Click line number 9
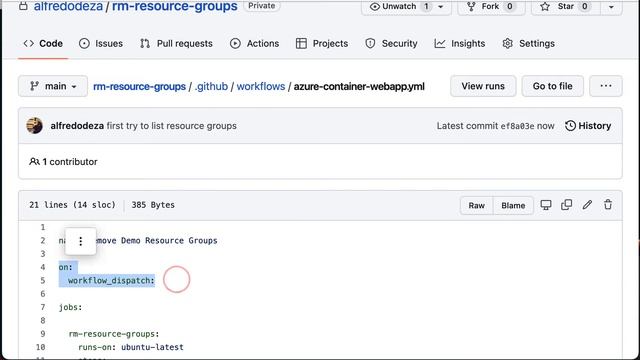Image resolution: width=640 pixels, height=360 pixels. click(42, 334)
